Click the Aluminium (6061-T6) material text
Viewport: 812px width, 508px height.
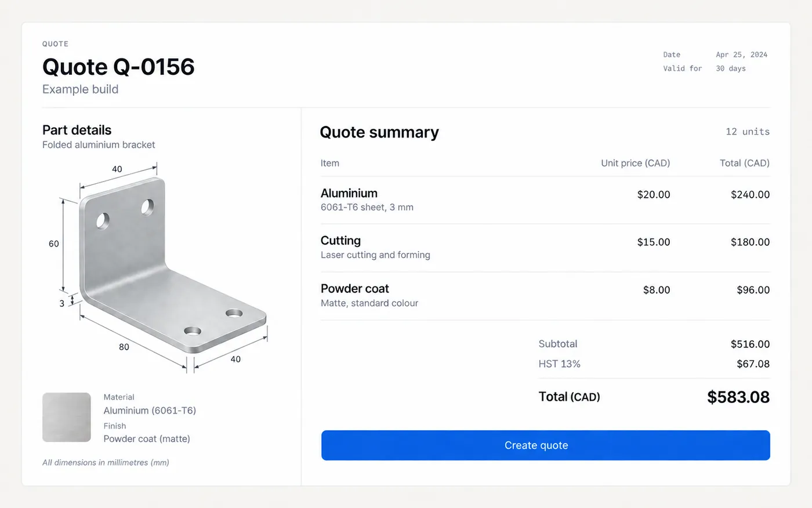coord(150,411)
